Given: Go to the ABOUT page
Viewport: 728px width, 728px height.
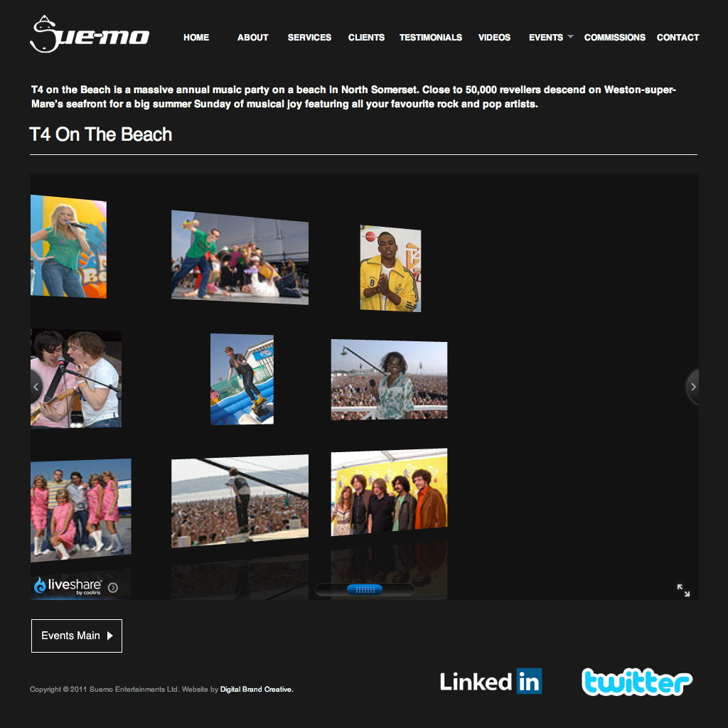Looking at the screenshot, I should [x=252, y=38].
